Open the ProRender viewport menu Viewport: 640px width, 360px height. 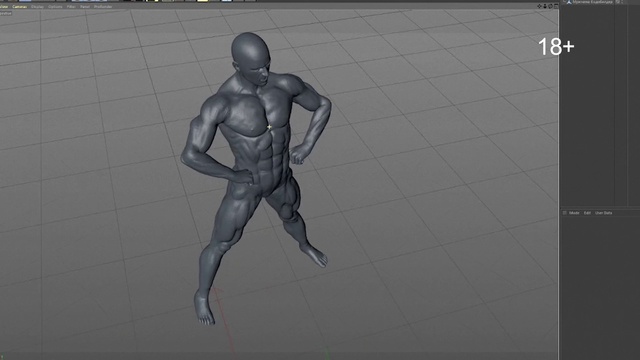[x=103, y=7]
